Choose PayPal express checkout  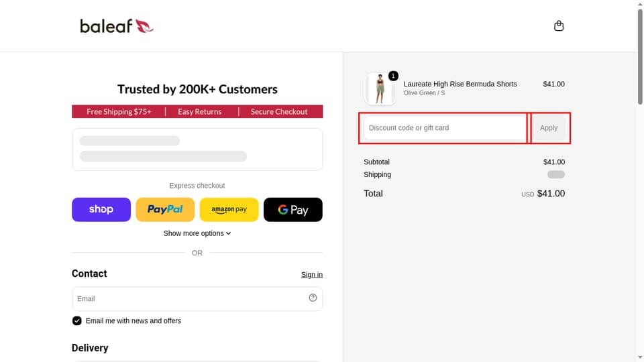point(165,209)
